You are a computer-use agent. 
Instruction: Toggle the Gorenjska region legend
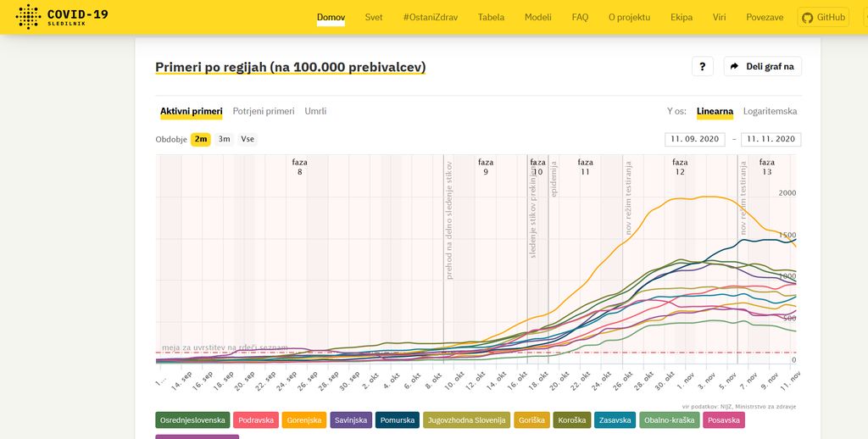click(304, 420)
